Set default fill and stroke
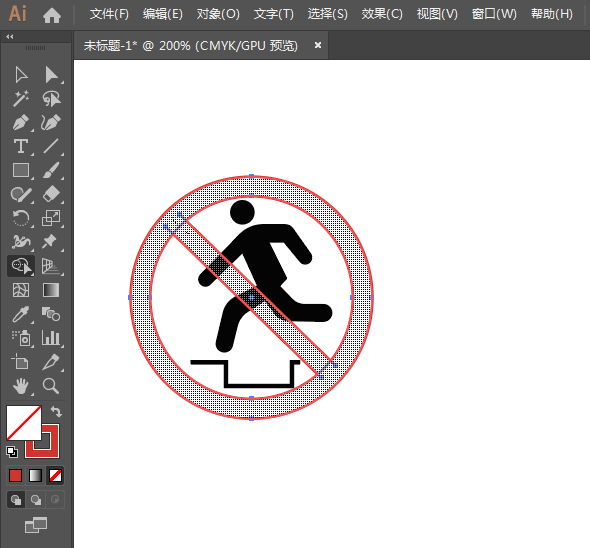Image resolution: width=590 pixels, height=548 pixels. pos(12,452)
